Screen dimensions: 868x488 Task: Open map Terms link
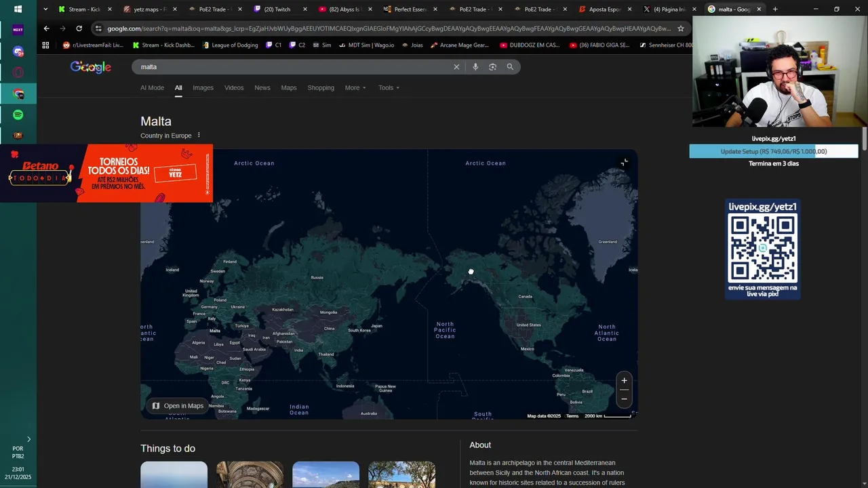point(572,416)
